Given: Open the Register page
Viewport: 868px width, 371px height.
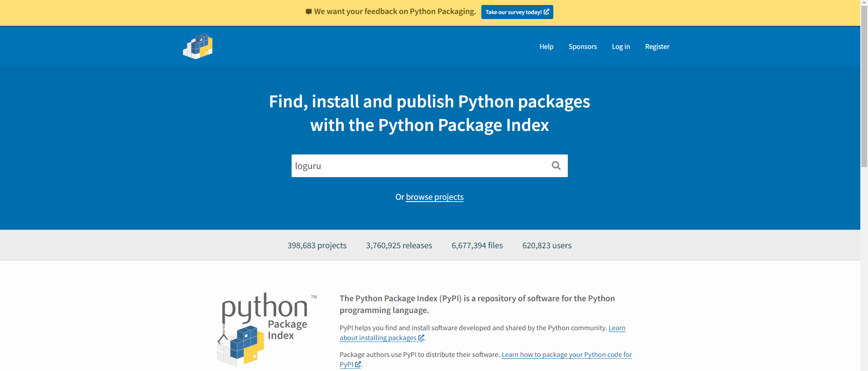Looking at the screenshot, I should 657,47.
